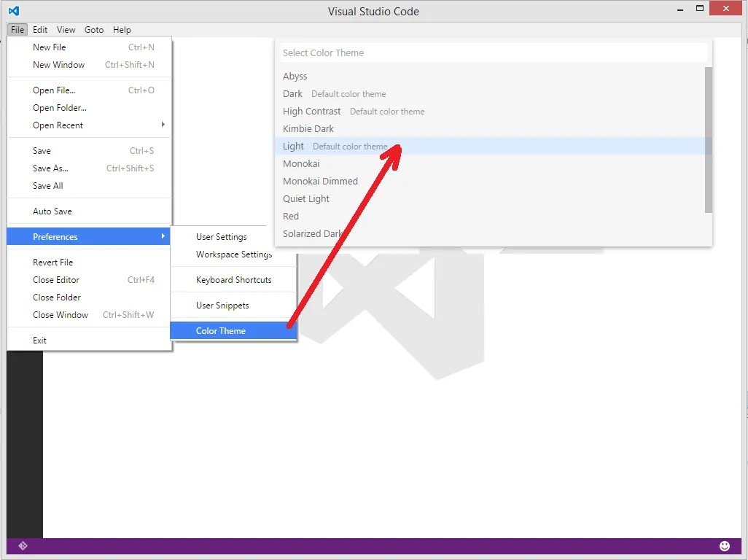Open the Edit menu
The image size is (748, 560).
40,30
